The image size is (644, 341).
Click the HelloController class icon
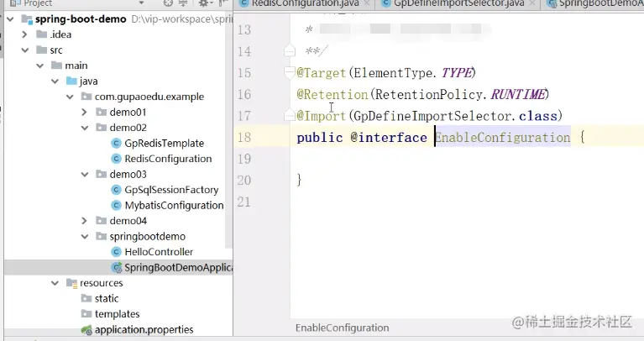pyautogui.click(x=116, y=252)
